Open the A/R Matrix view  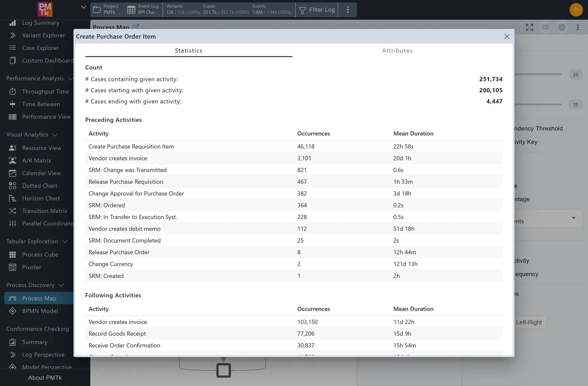(x=37, y=161)
